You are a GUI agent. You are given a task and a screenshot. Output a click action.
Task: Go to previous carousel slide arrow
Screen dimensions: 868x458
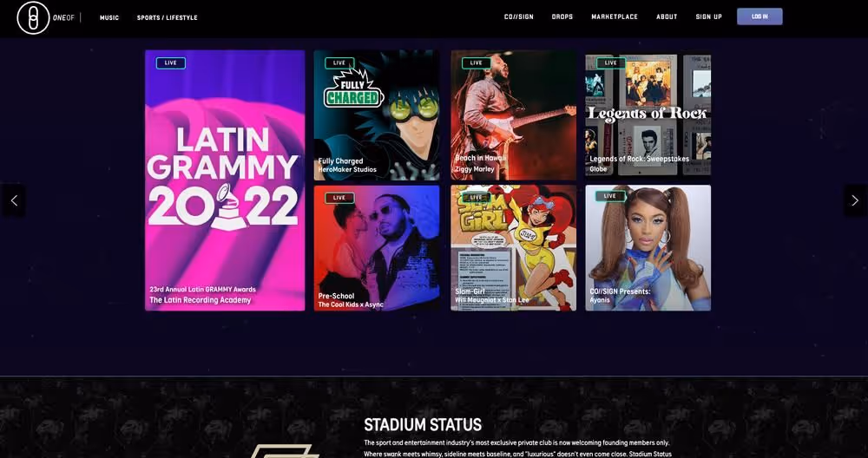click(x=14, y=200)
